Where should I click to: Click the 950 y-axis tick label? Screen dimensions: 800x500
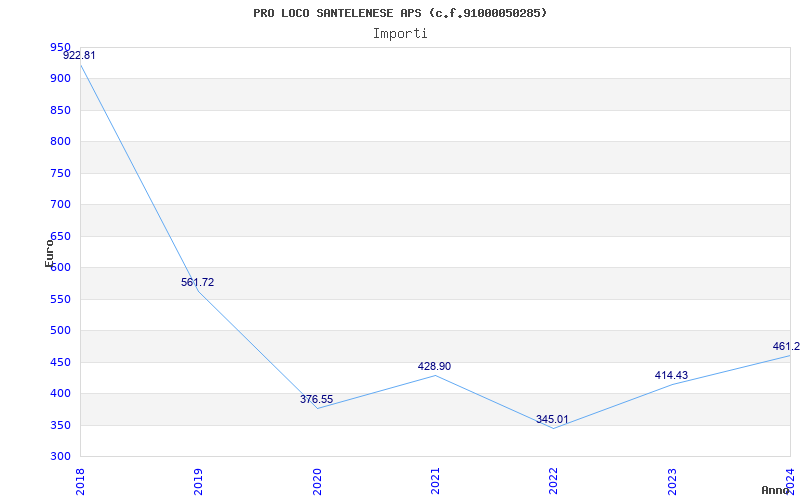point(60,47)
